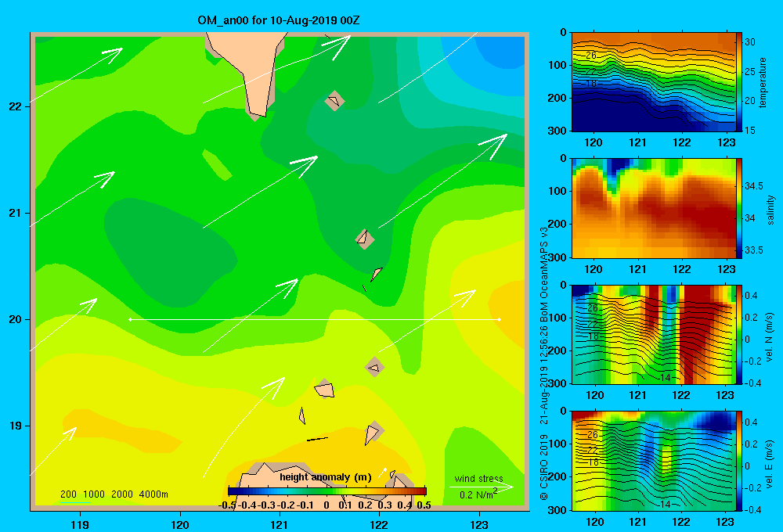This screenshot has width=783, height=532.
Task: Click the vel. E colorbar scale
Action: point(739,461)
